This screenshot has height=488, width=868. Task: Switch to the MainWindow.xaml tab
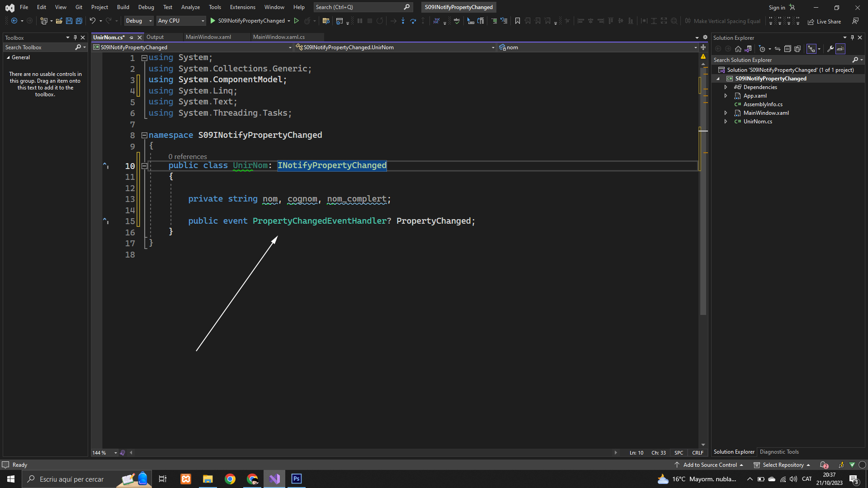click(208, 37)
